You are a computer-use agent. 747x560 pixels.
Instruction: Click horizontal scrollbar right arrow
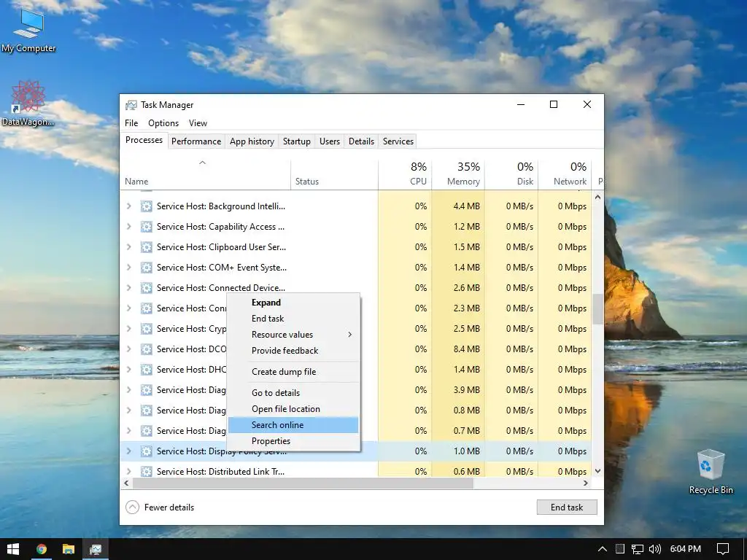click(x=586, y=483)
